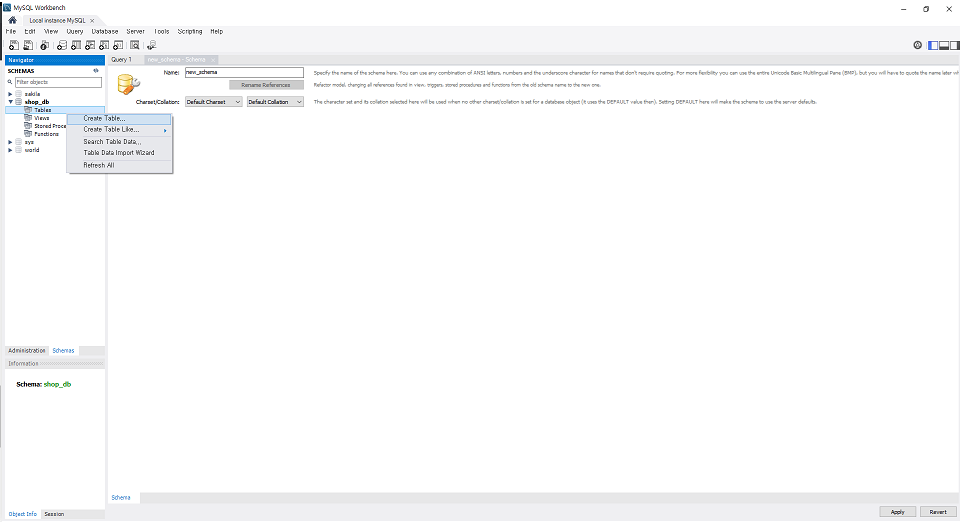The height and width of the screenshot is (522, 960).
Task: Click the search table data toolbar icon
Action: [135, 45]
